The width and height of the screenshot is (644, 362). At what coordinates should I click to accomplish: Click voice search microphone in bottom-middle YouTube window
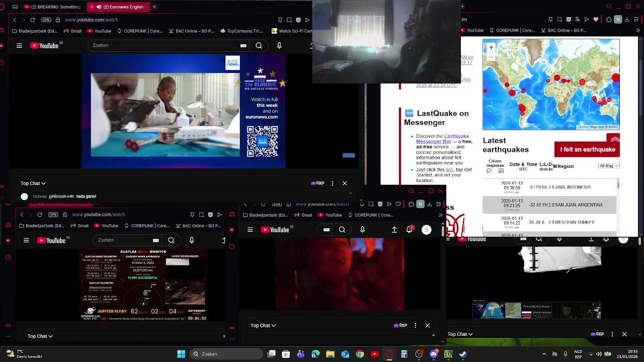click(x=362, y=230)
